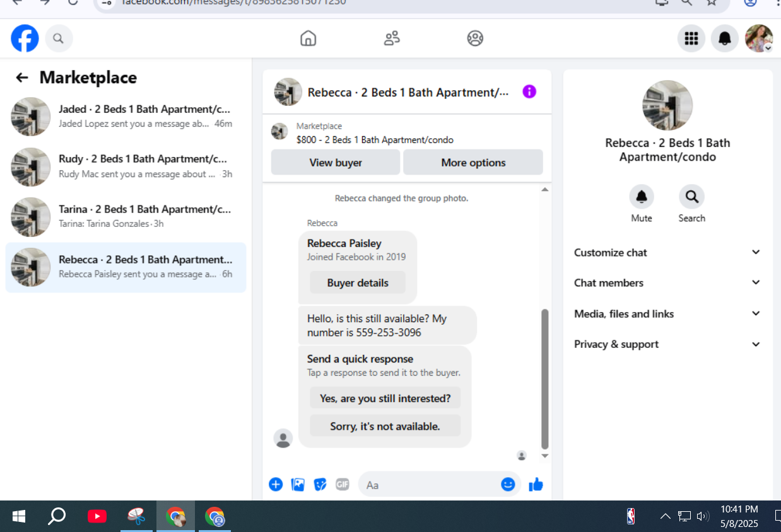The image size is (781, 532).
Task: Choose a GIF icon
Action: click(x=342, y=484)
